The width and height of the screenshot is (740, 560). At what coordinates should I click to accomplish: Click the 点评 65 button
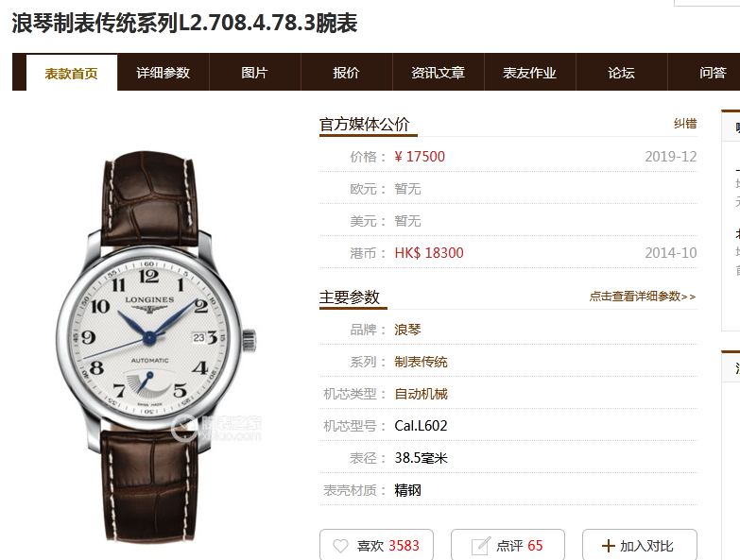pos(508,546)
